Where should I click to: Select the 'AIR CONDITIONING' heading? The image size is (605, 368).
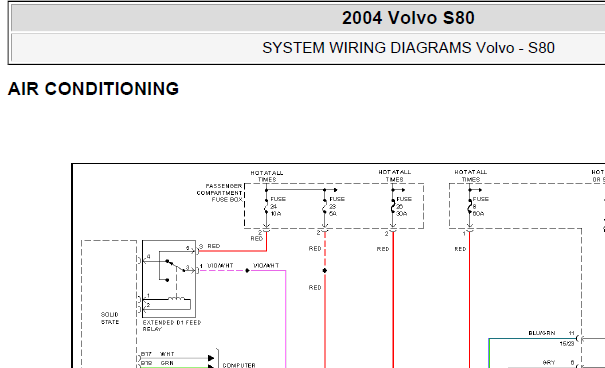pos(93,89)
